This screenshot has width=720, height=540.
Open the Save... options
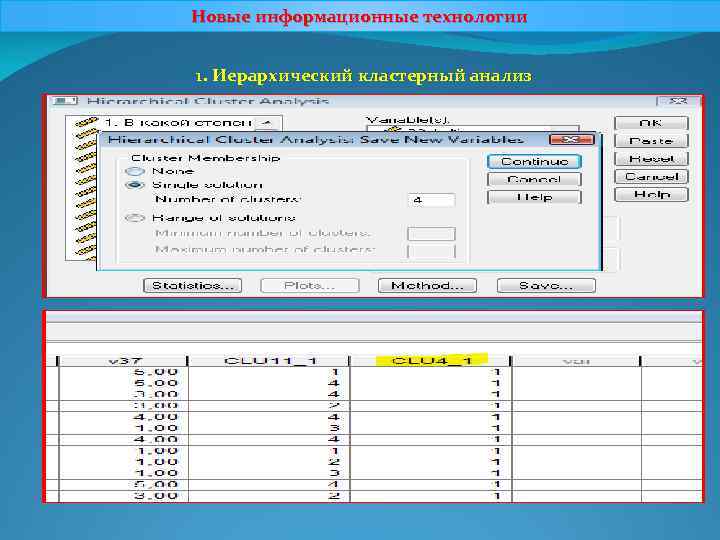click(x=546, y=286)
